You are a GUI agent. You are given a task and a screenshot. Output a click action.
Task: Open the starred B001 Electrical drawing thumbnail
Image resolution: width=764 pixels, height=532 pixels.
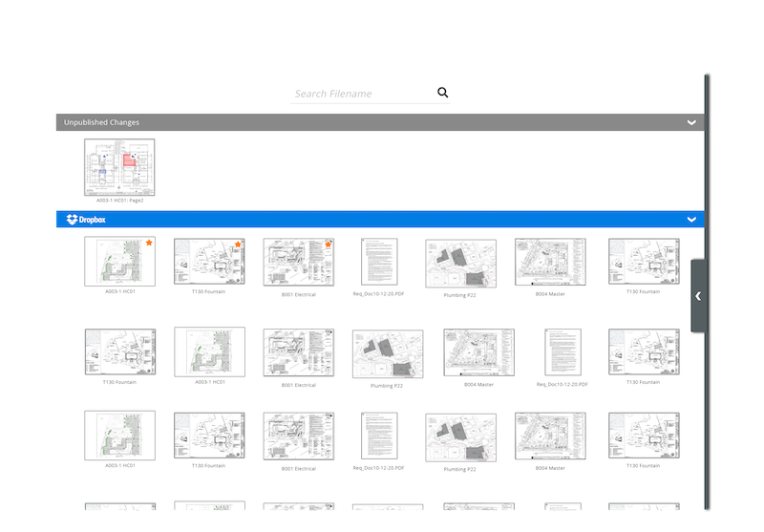299,262
